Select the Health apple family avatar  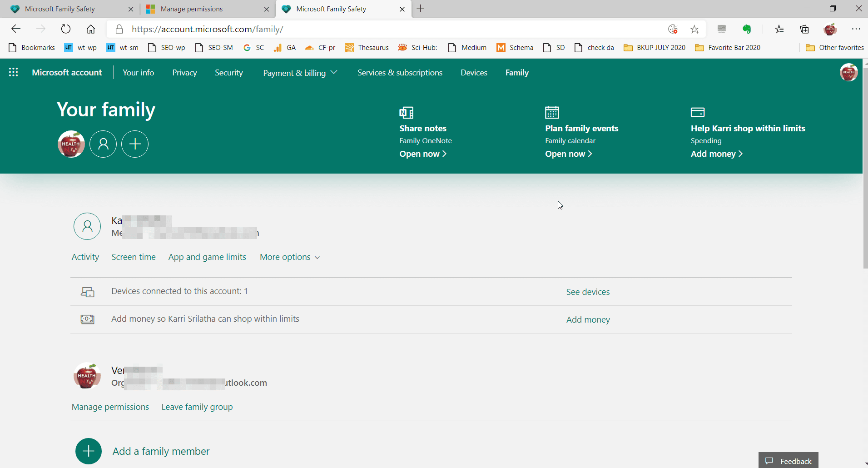pyautogui.click(x=71, y=144)
